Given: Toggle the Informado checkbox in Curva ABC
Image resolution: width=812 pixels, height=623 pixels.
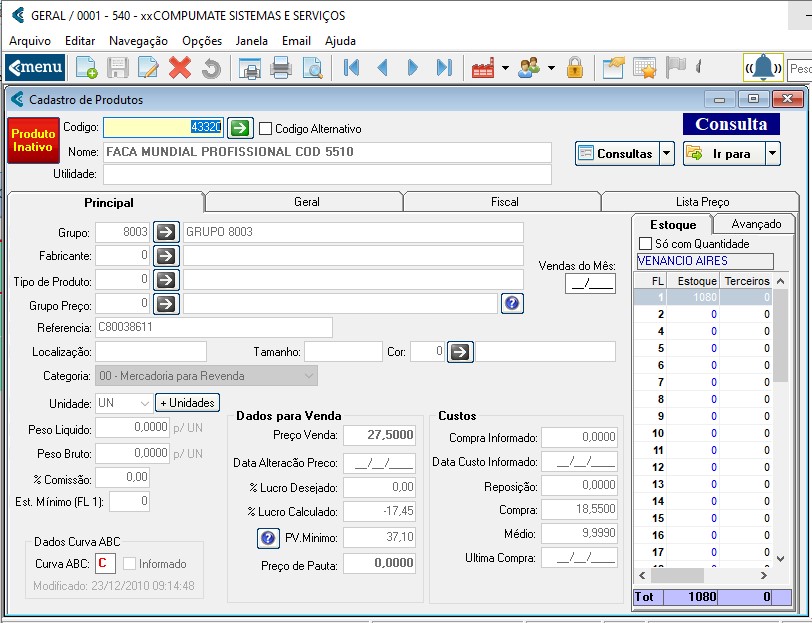Looking at the screenshot, I should click(x=129, y=564).
